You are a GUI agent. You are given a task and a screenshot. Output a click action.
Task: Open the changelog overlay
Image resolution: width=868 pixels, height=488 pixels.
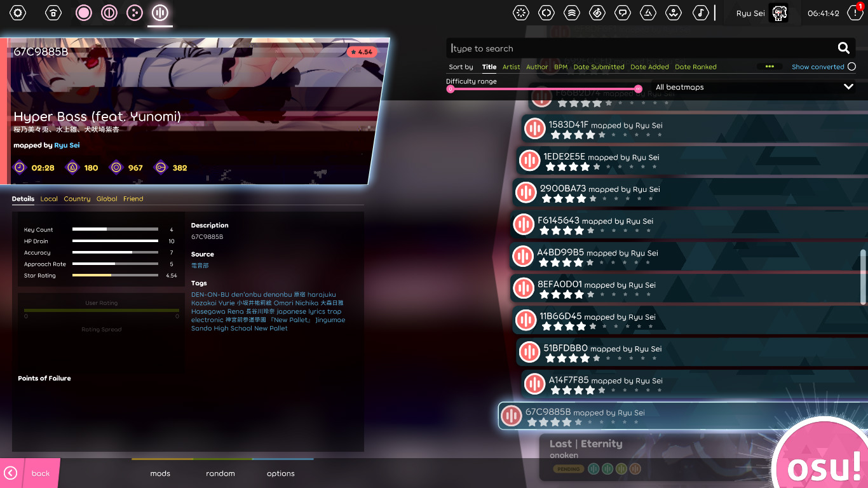(546, 13)
